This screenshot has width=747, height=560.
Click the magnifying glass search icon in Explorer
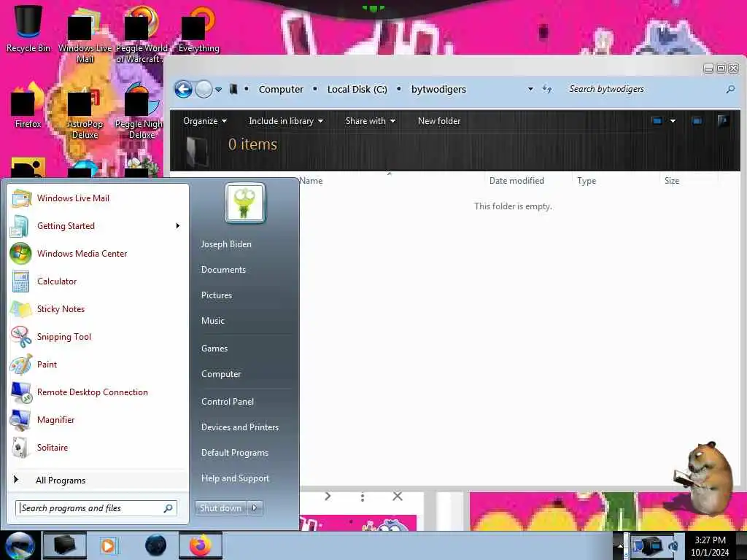pos(730,89)
